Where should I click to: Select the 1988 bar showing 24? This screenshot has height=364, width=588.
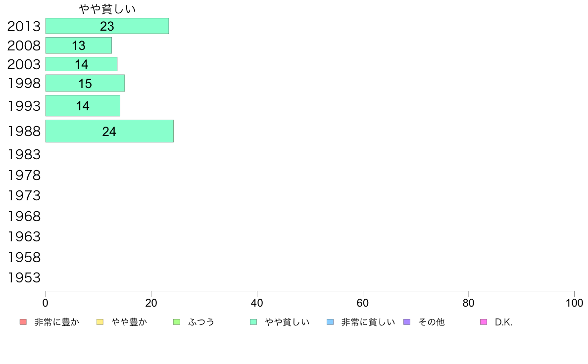[x=109, y=131]
